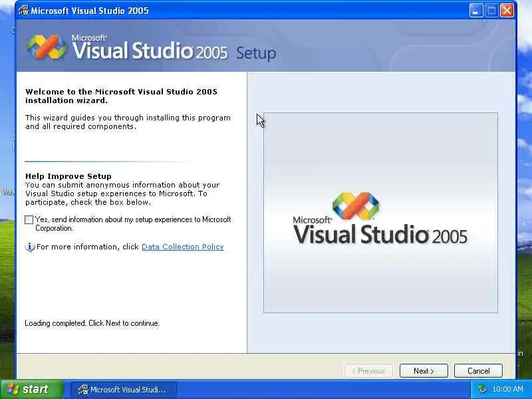Click the 'Loading completed. Click Next to continue.' status text

(x=92, y=323)
